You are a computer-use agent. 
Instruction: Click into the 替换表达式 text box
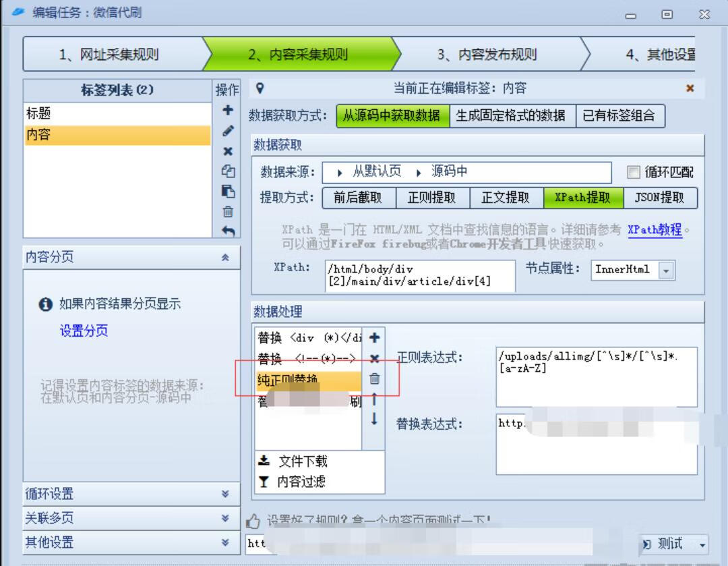[597, 444]
